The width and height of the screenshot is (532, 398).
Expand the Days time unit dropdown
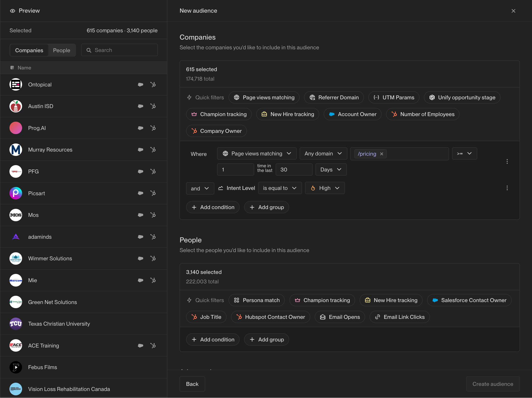click(331, 169)
